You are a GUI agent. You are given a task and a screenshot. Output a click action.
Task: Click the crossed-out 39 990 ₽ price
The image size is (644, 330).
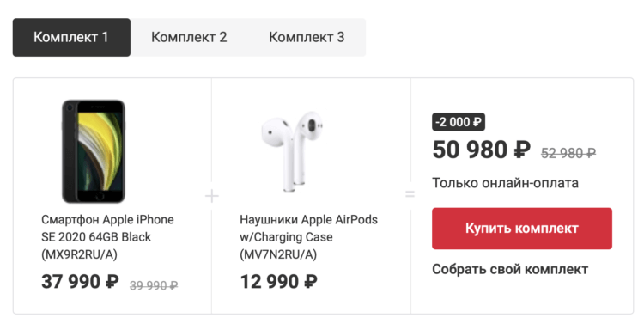(154, 285)
